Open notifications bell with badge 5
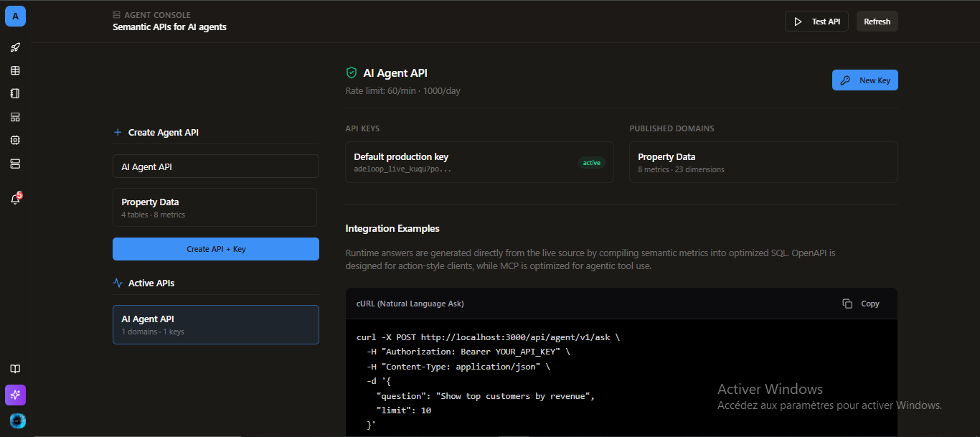The image size is (980, 437). click(15, 199)
